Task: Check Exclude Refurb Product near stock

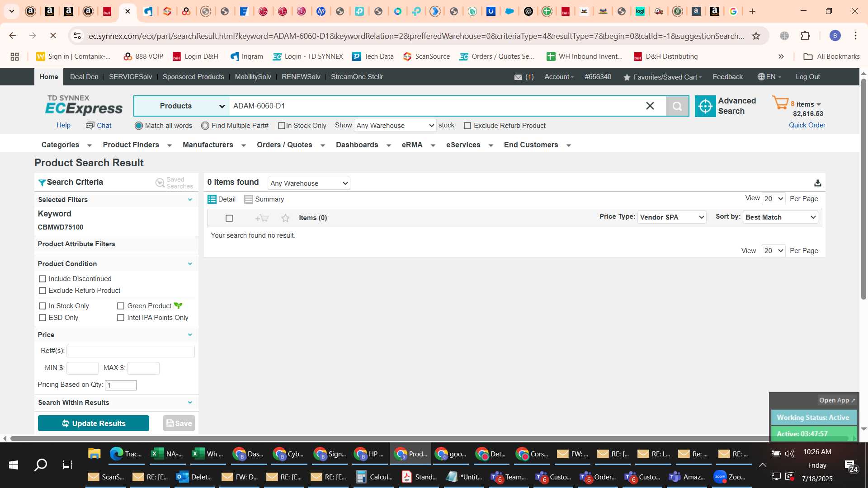Action: click(467, 126)
